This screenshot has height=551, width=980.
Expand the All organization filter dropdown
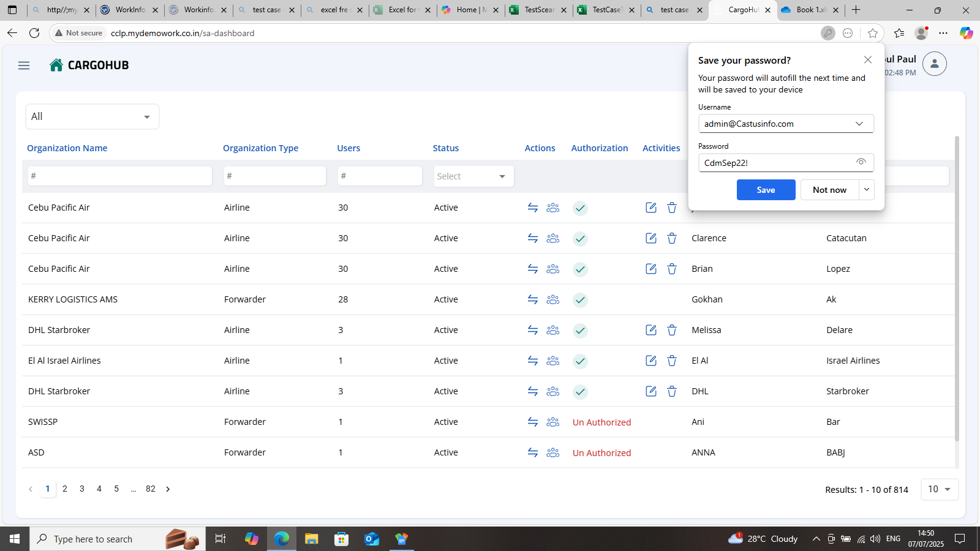pyautogui.click(x=92, y=116)
